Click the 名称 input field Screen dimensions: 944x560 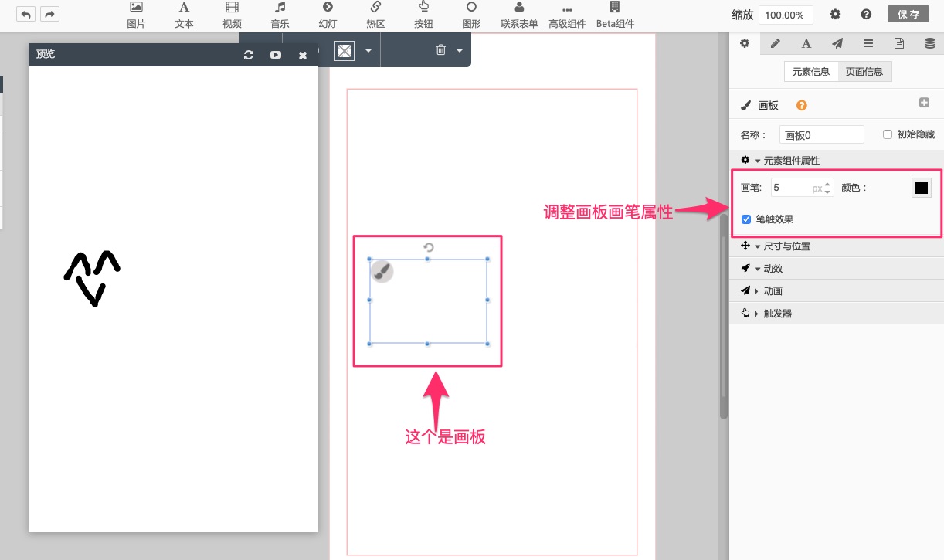pos(821,134)
